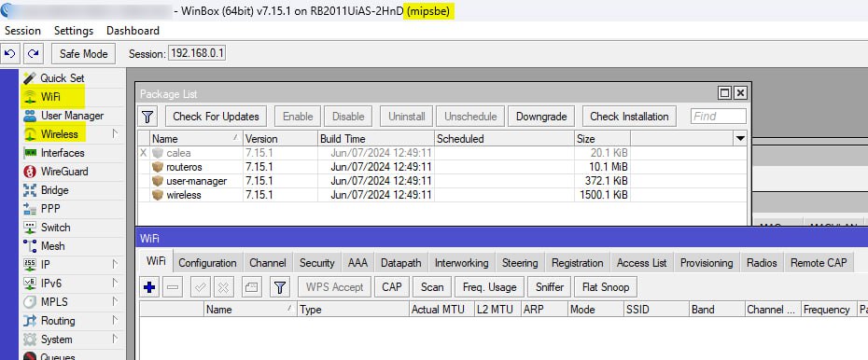Open the column selector dropdown in Package List
This screenshot has height=360, width=868.
click(740, 139)
